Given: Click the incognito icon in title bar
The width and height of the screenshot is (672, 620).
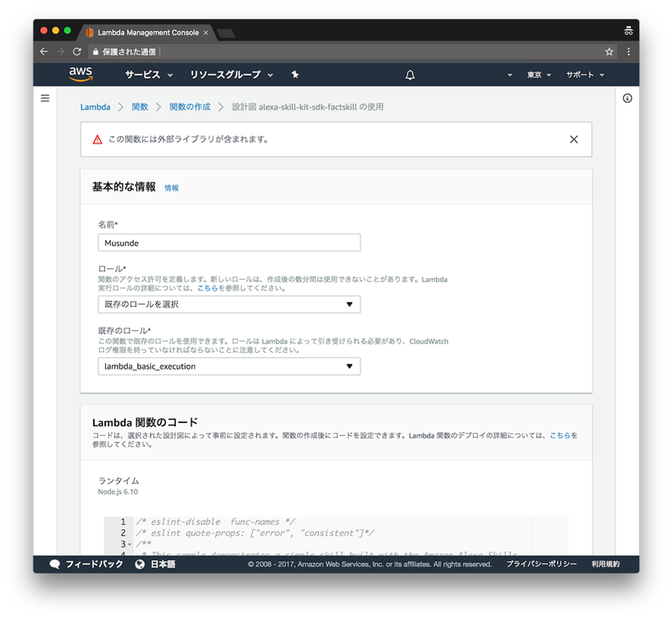Looking at the screenshot, I should pyautogui.click(x=628, y=31).
